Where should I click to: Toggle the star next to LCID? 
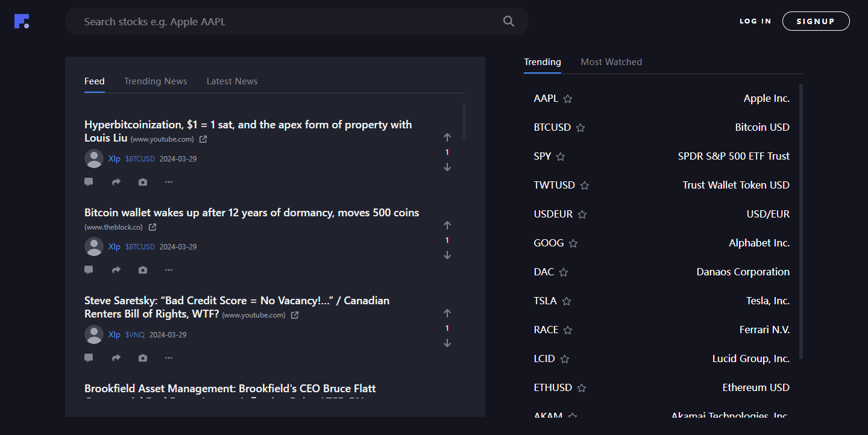click(x=565, y=359)
